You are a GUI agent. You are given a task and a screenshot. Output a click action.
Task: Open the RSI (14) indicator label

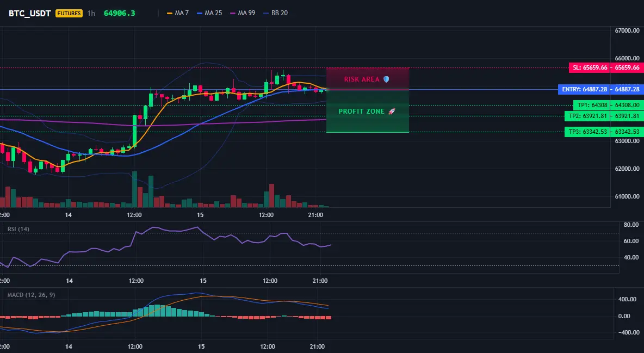point(18,229)
